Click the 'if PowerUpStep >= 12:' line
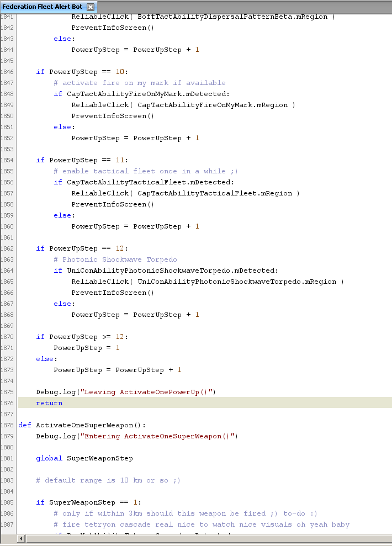 click(x=82, y=337)
